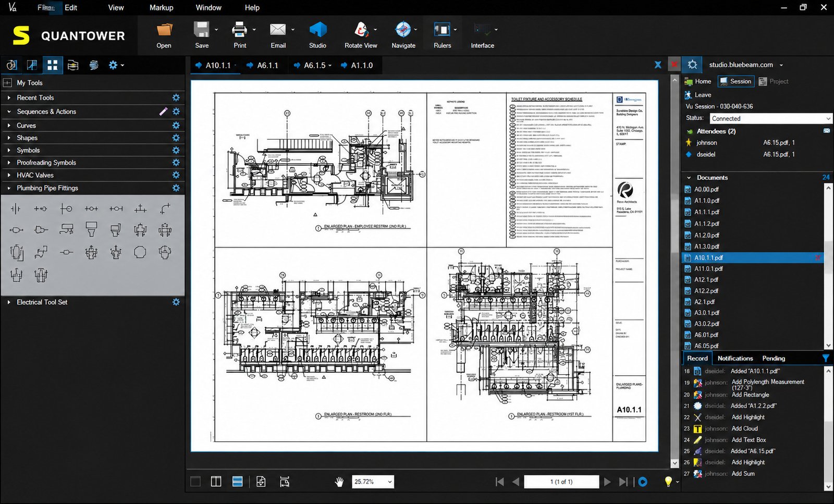Open document A3.0.1.pdf
Screen dimensions: 834x504
tap(707, 313)
